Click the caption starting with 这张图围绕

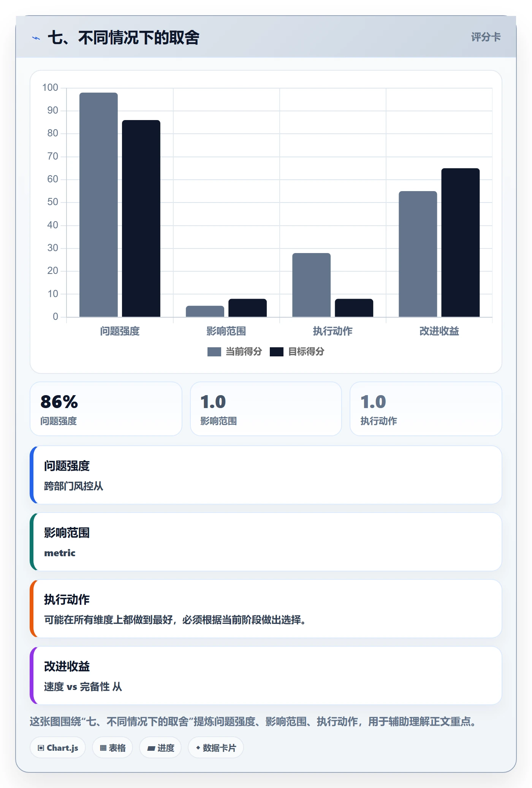253,722
